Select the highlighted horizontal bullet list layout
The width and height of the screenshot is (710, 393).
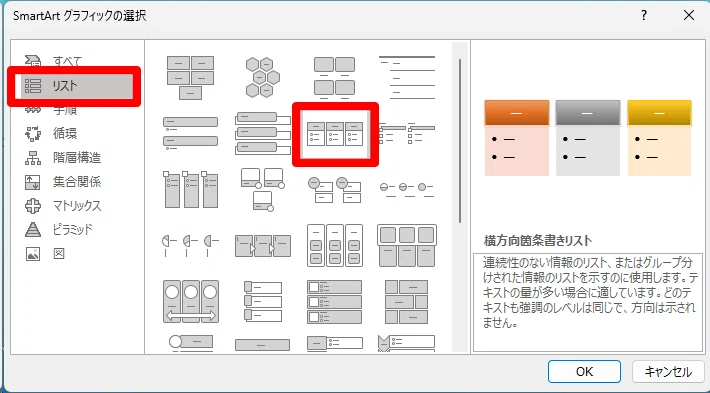coord(335,134)
